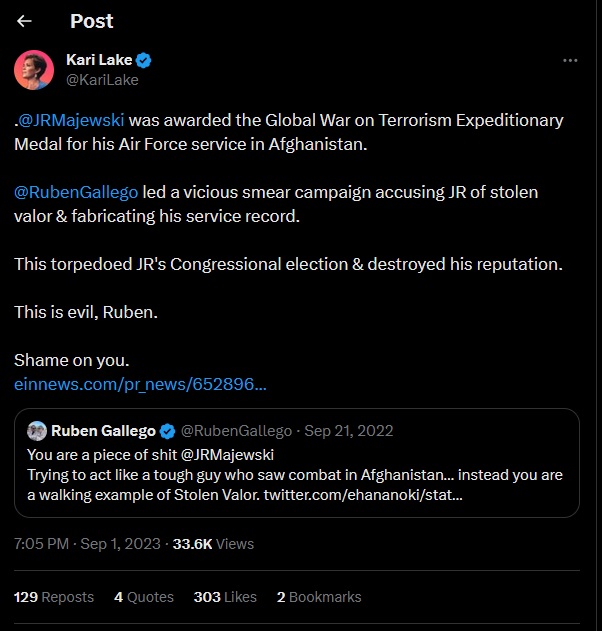Open the @KariLake handle

[102, 80]
